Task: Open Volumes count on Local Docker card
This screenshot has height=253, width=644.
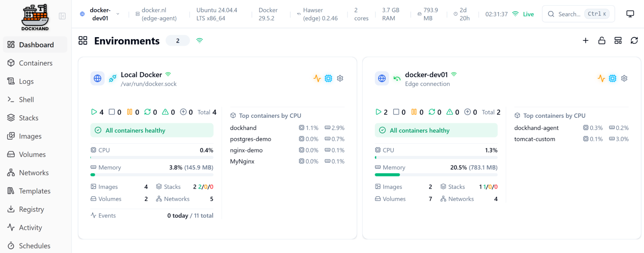Action: coord(119,199)
